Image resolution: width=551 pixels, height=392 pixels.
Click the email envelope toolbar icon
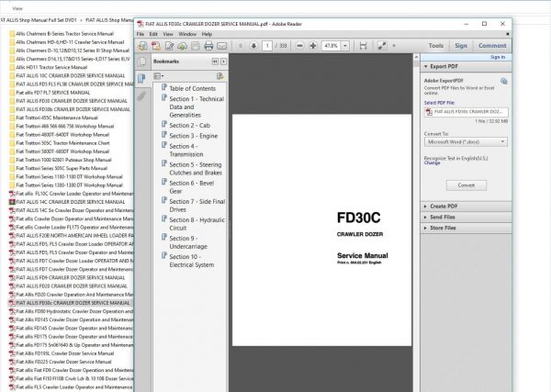click(221, 46)
